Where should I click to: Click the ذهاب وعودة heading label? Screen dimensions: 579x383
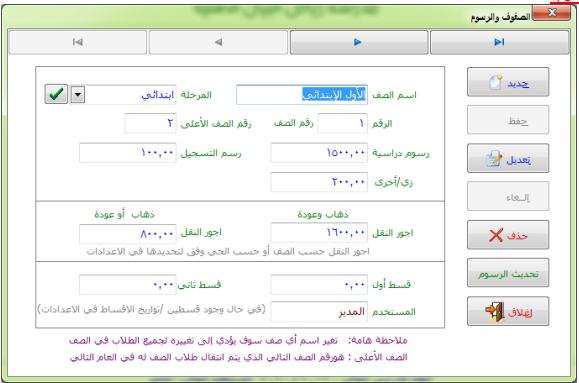(x=323, y=214)
